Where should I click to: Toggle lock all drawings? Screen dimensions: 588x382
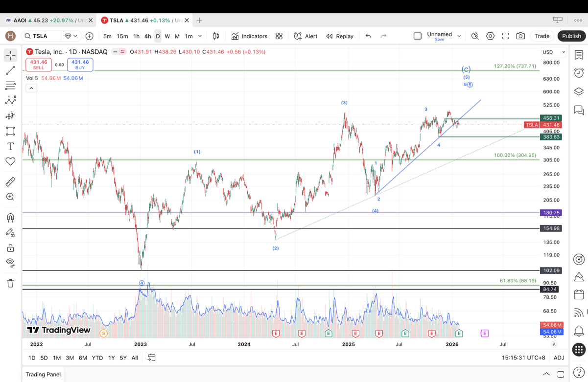(x=10, y=248)
